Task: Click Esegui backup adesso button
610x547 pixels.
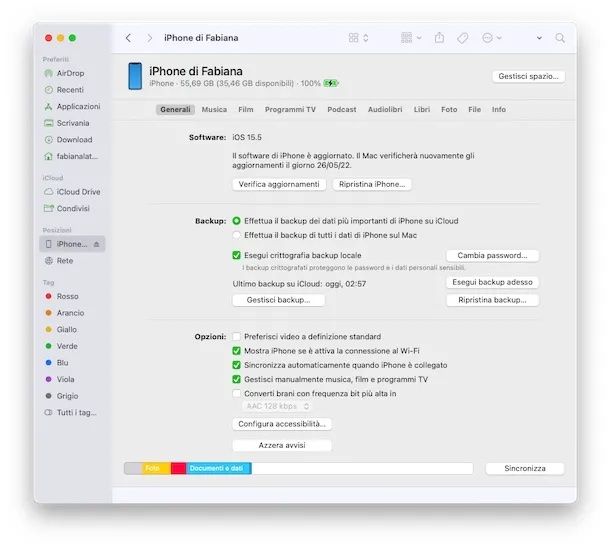Action: pos(492,282)
